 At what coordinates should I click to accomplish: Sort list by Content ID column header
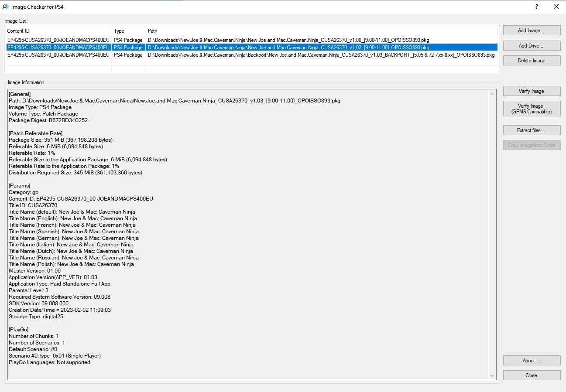pyautogui.click(x=58, y=31)
